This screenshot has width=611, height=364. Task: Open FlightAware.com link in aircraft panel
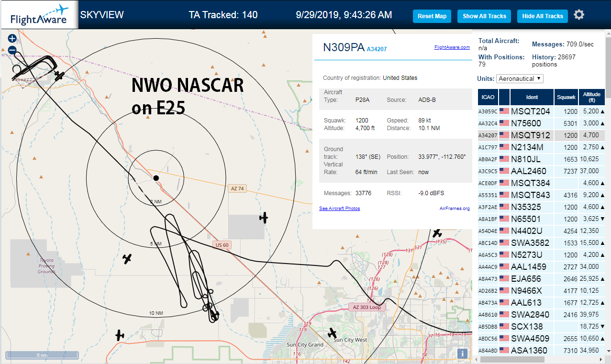[x=452, y=47]
